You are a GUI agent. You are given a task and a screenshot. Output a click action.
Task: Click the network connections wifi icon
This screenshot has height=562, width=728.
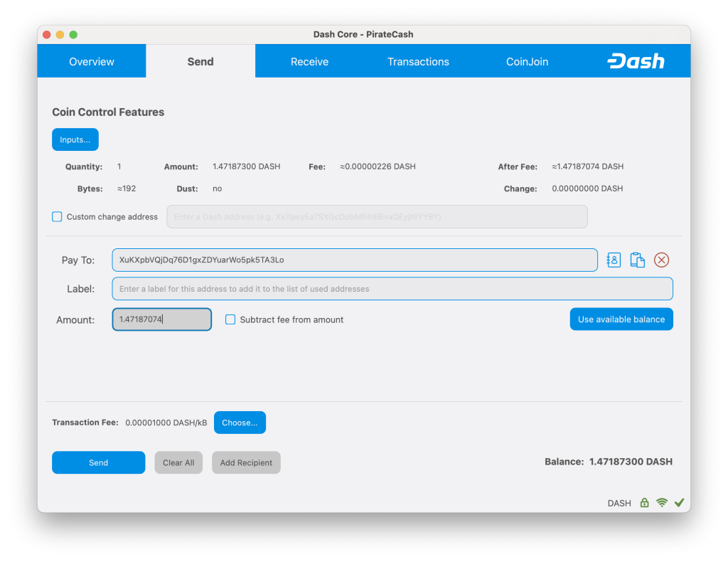(662, 502)
